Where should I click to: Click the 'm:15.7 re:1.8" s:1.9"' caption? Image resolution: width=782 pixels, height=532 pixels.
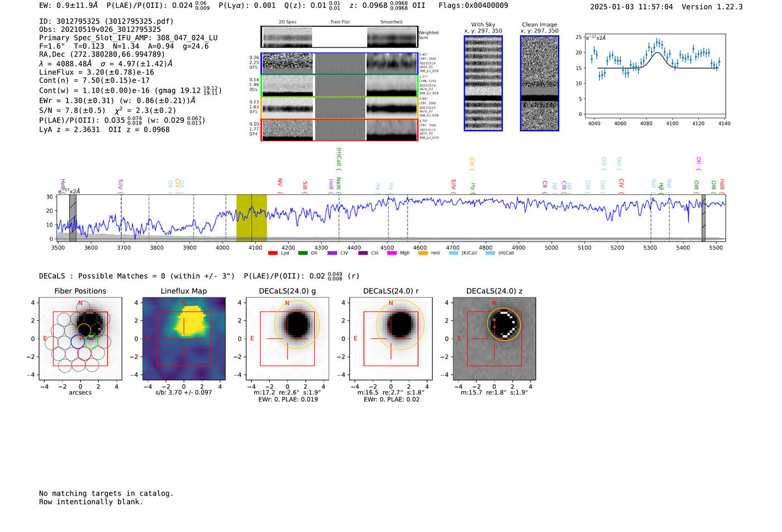point(494,392)
